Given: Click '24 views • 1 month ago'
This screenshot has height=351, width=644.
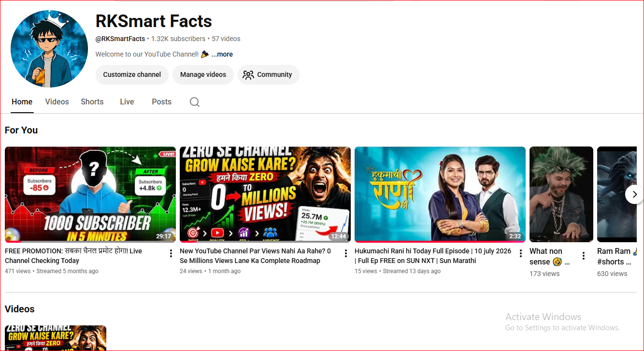Looking at the screenshot, I should 210,271.
